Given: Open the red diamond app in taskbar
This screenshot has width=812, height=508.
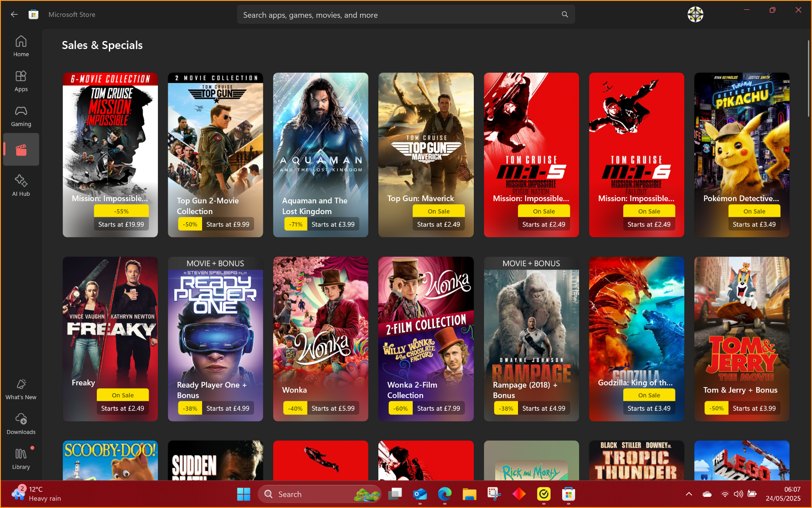Looking at the screenshot, I should tap(519, 494).
